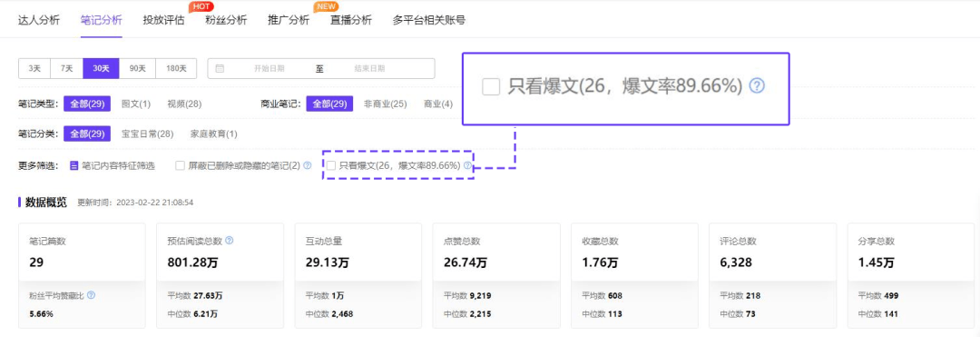The width and height of the screenshot is (980, 337).
Task: Click the 笔记篇数 value 29
Action: pos(35,263)
